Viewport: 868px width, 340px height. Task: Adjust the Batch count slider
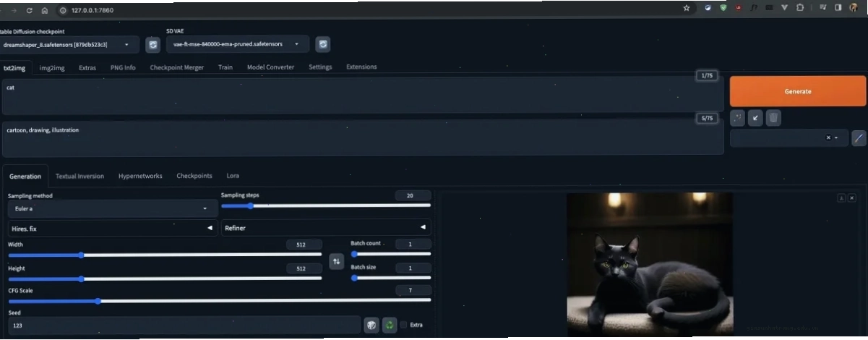[x=391, y=254]
